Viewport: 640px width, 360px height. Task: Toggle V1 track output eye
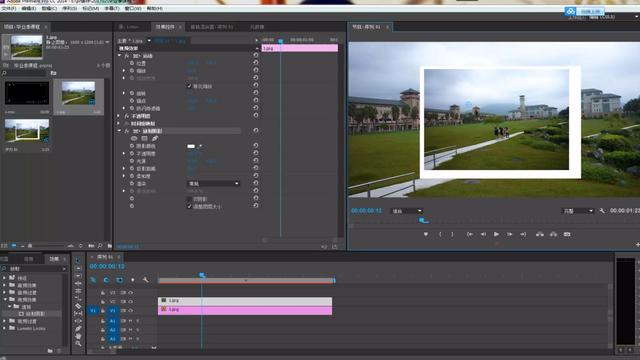click(x=131, y=311)
